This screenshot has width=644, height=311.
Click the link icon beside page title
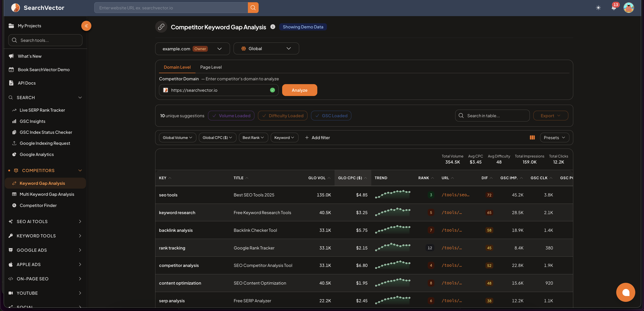[x=161, y=27]
